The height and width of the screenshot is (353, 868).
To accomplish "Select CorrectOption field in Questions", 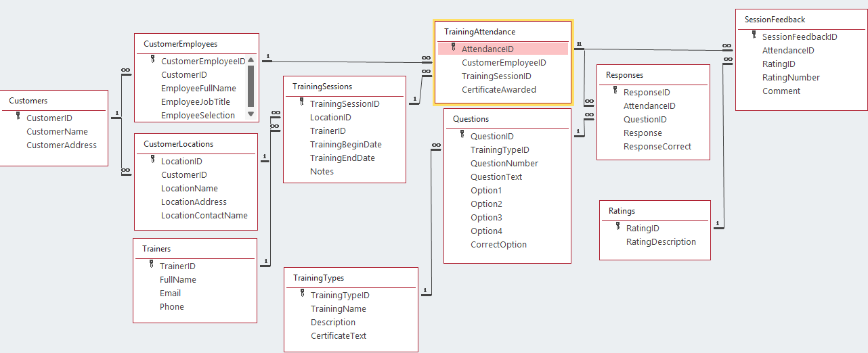I will click(498, 244).
